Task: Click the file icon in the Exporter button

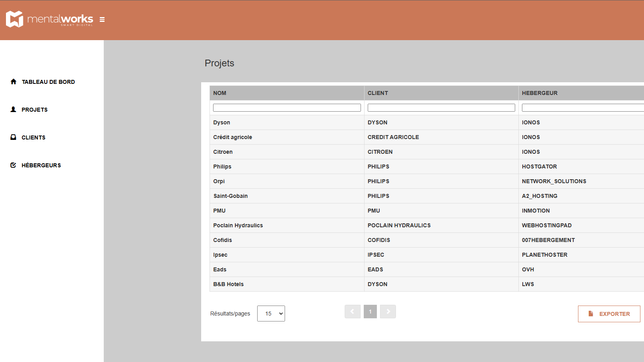Action: pyautogui.click(x=591, y=314)
